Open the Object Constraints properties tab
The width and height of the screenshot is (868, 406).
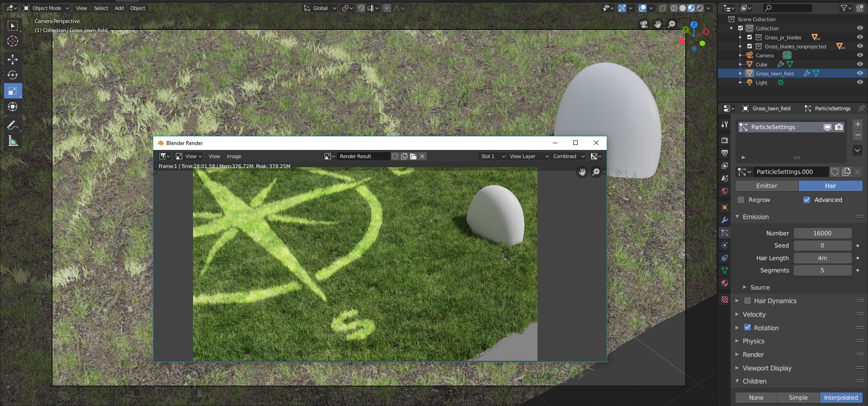click(x=725, y=258)
